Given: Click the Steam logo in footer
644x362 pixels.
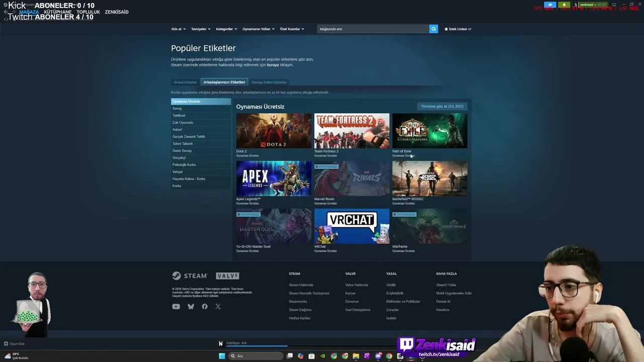Looking at the screenshot, I should coord(190,276).
